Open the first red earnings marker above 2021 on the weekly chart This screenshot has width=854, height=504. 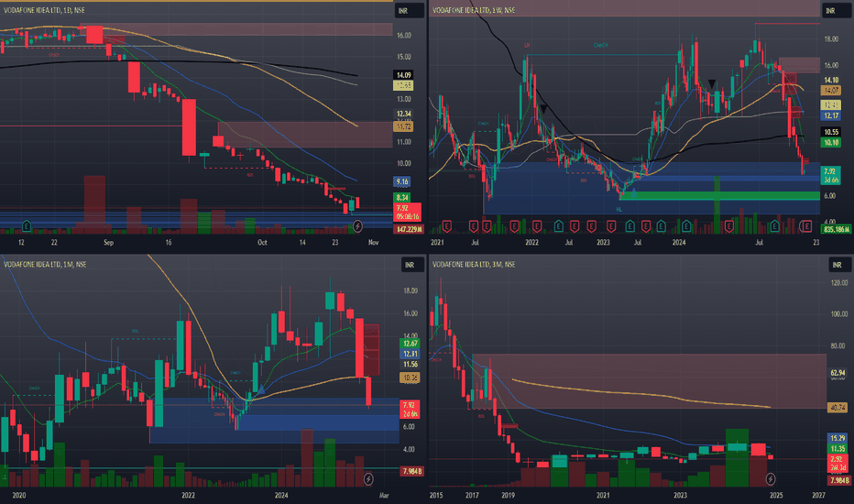[x=447, y=225]
